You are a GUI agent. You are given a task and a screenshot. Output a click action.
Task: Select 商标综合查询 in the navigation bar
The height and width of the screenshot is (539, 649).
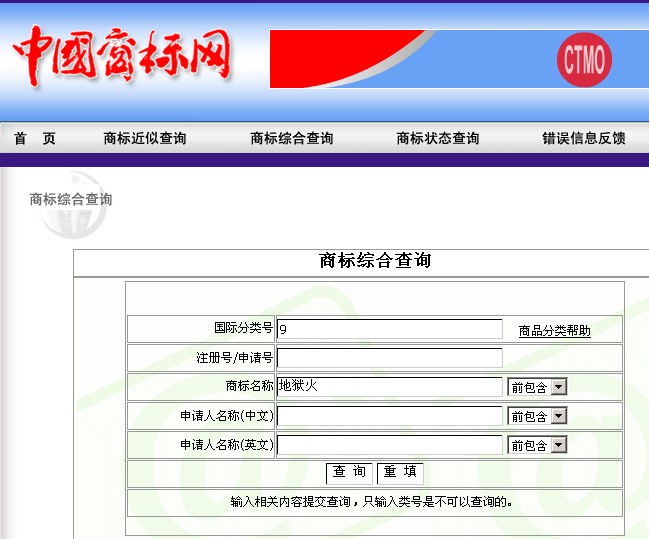pos(291,139)
